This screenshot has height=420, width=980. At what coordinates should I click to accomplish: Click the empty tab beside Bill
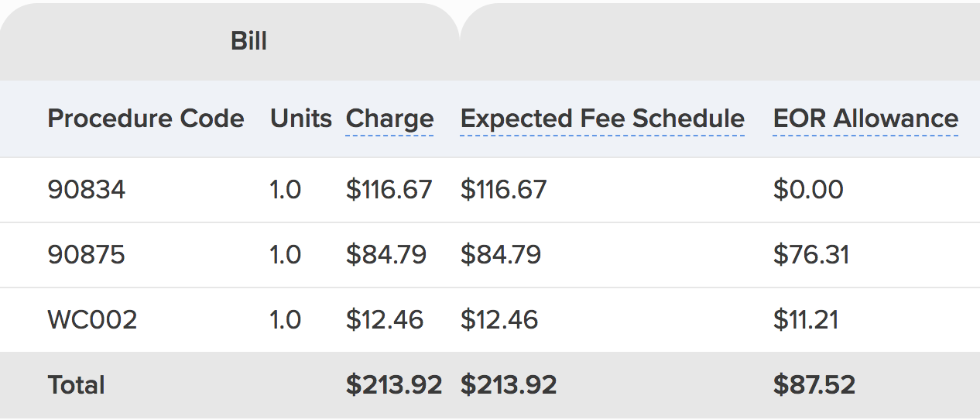click(x=720, y=41)
